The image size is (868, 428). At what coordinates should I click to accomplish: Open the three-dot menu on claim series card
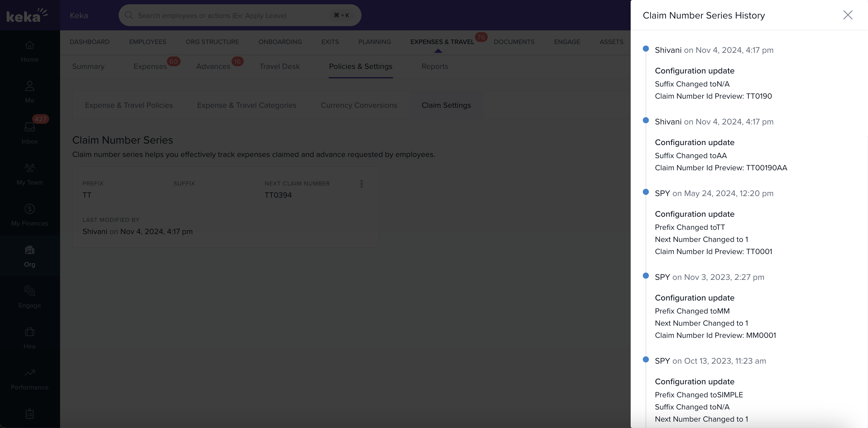[361, 184]
